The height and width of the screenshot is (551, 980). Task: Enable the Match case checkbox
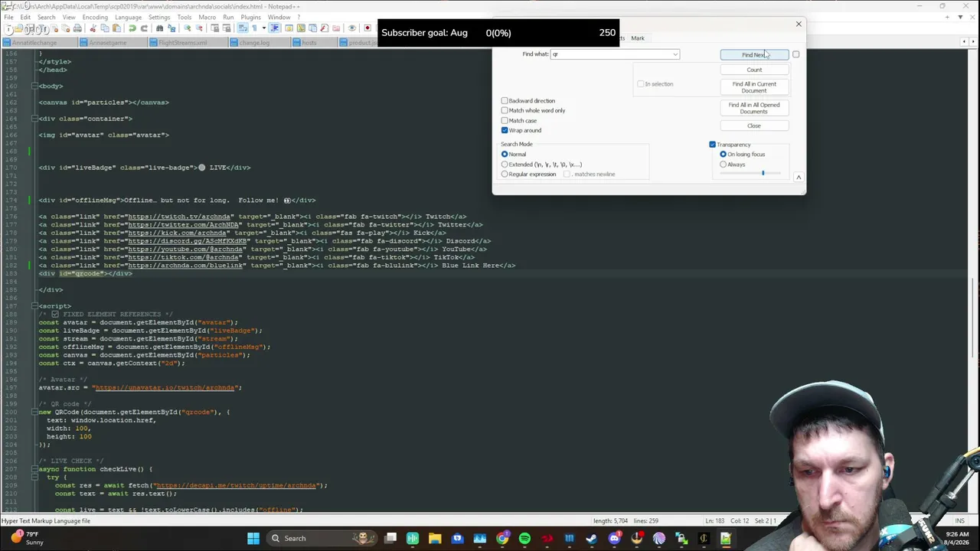pos(505,121)
